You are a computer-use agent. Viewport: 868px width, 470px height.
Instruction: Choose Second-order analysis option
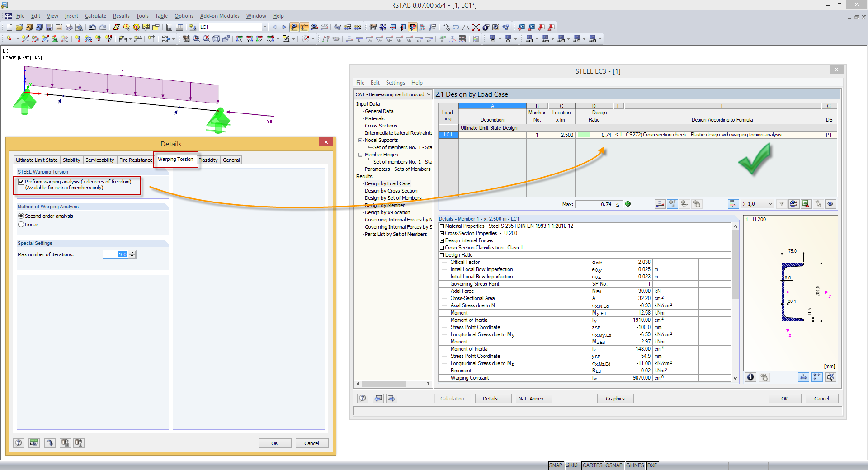tap(21, 216)
